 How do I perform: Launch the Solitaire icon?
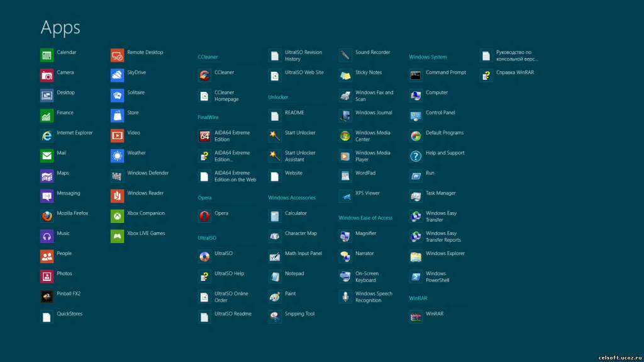click(117, 96)
